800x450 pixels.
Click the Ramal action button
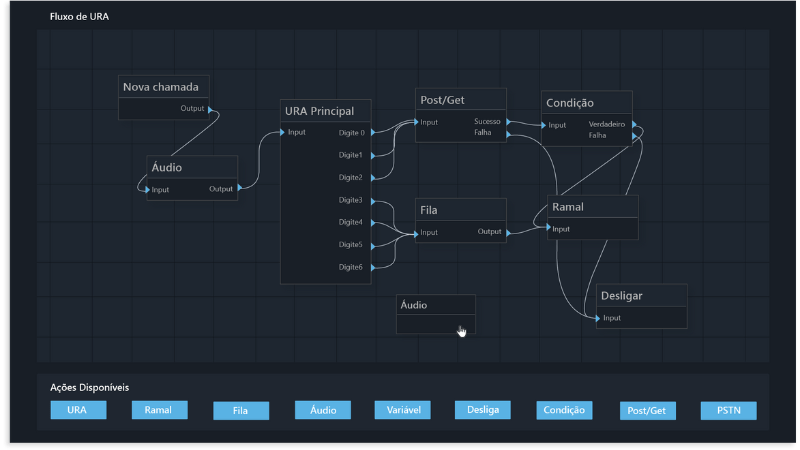click(x=159, y=410)
